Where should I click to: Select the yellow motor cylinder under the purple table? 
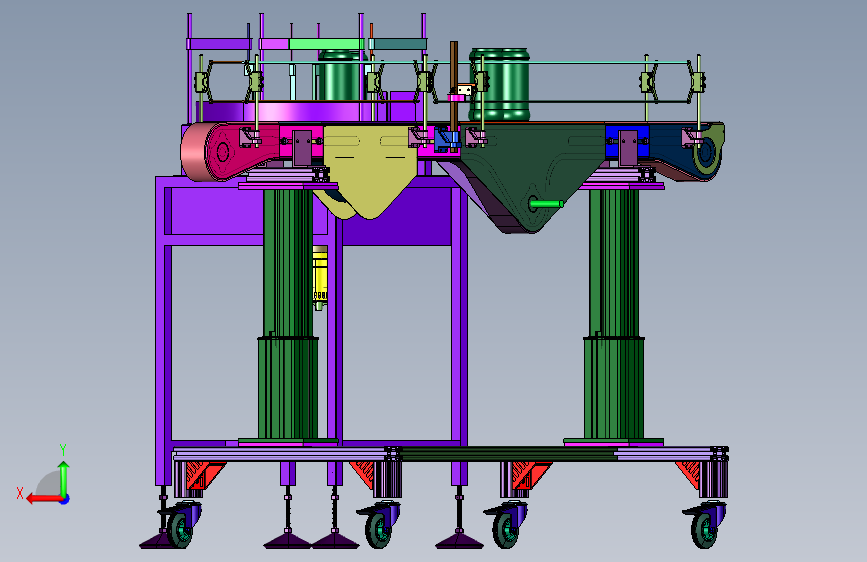(x=320, y=276)
